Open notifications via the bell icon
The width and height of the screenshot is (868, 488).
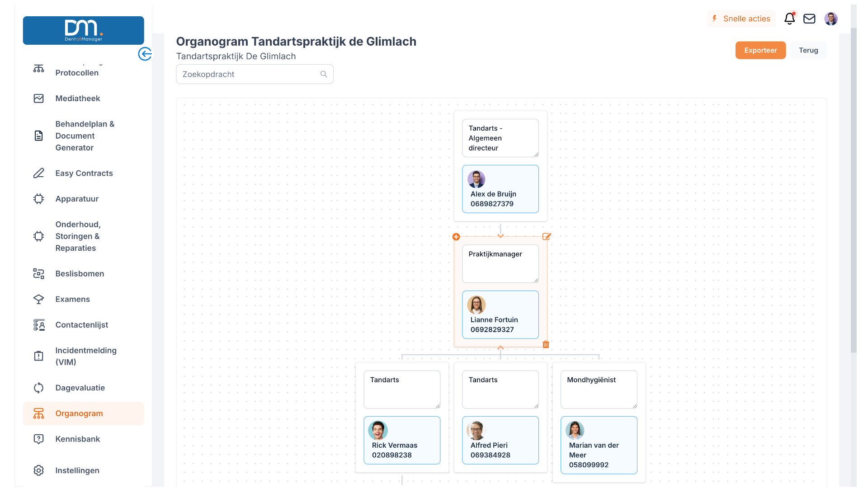(x=789, y=19)
